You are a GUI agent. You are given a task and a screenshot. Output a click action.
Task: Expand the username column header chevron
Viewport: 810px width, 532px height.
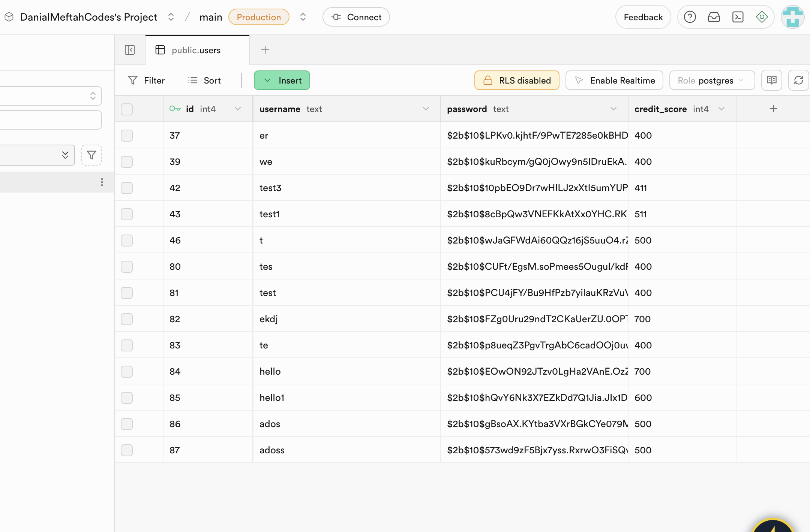tap(426, 109)
